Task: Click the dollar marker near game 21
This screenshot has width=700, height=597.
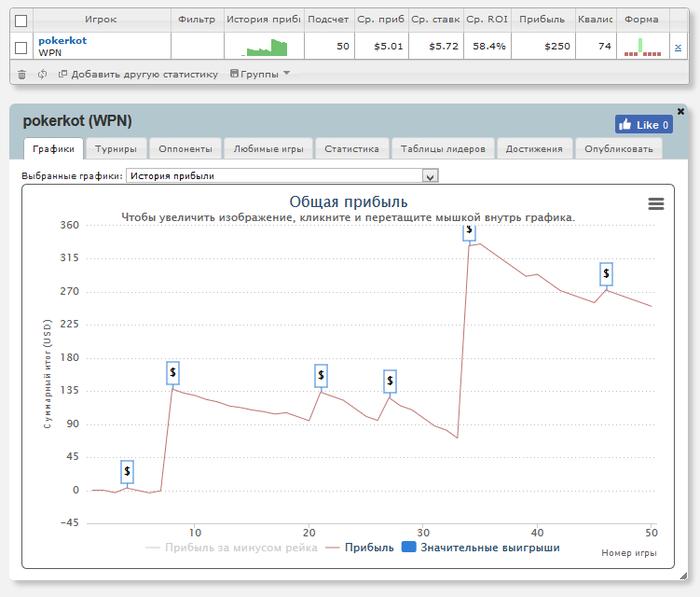Action: (x=321, y=376)
